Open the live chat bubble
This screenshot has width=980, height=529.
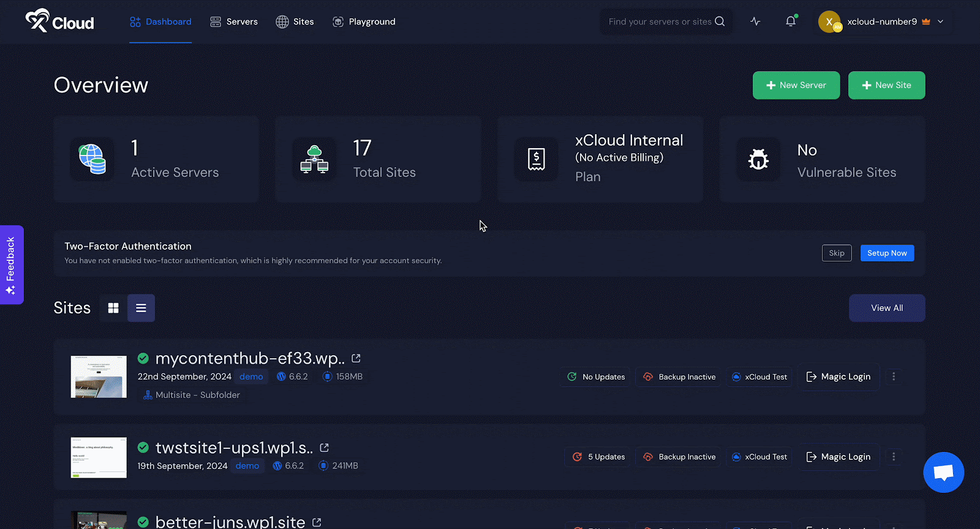943,472
